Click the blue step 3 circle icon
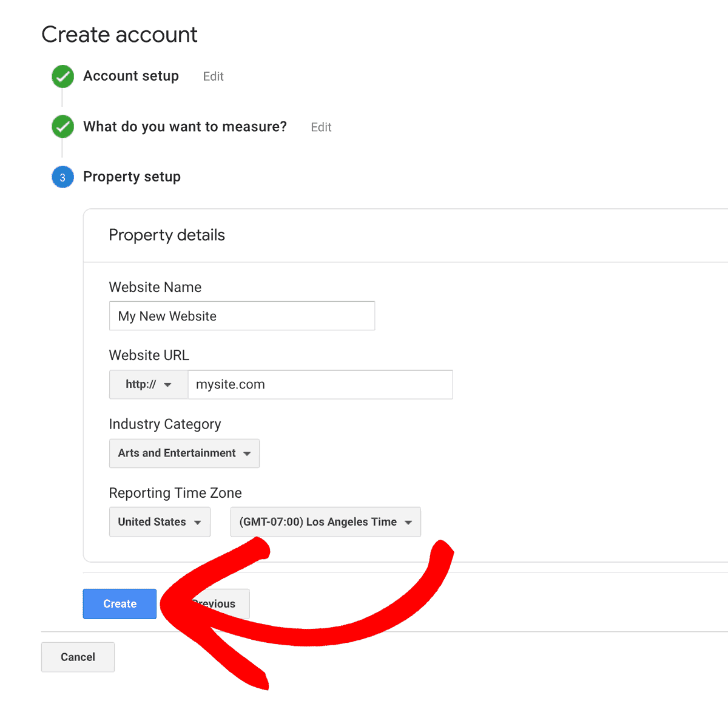This screenshot has height=709, width=728. (62, 177)
